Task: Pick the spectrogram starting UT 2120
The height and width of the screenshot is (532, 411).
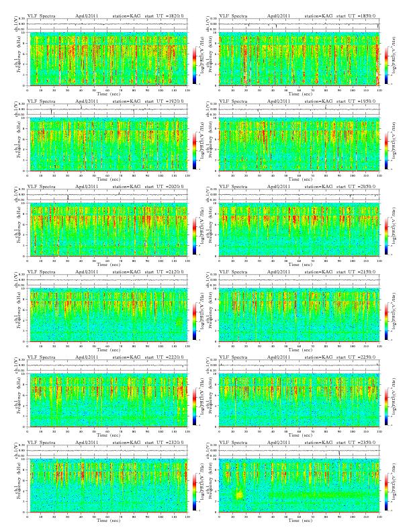Action: click(x=107, y=315)
